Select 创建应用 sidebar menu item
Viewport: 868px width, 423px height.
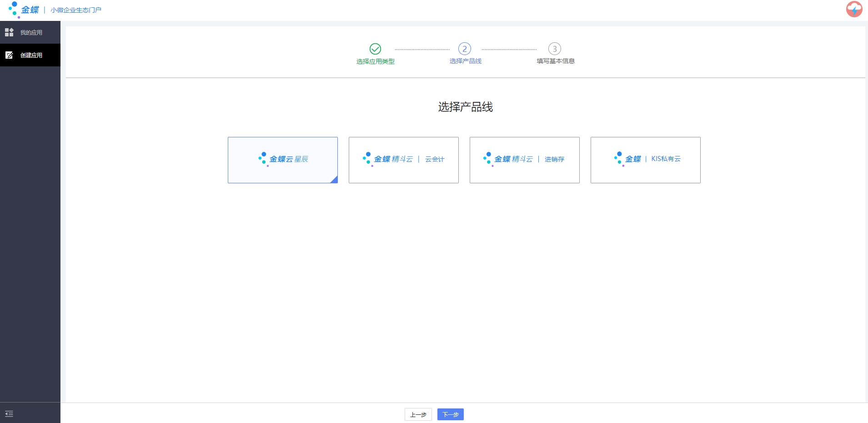click(x=31, y=55)
